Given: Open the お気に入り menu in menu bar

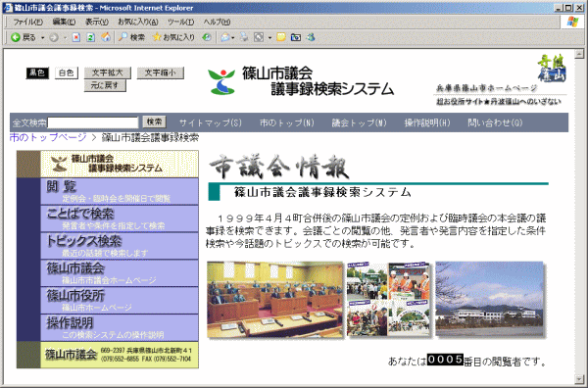Looking at the screenshot, I should click(x=137, y=23).
